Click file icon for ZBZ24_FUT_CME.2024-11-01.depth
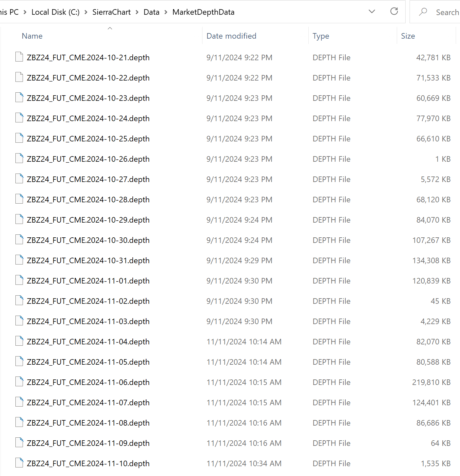The height and width of the screenshot is (476, 460). [x=19, y=280]
